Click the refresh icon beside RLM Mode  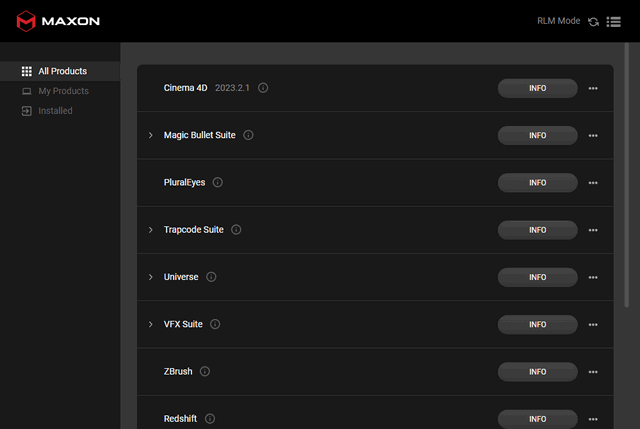pos(594,21)
